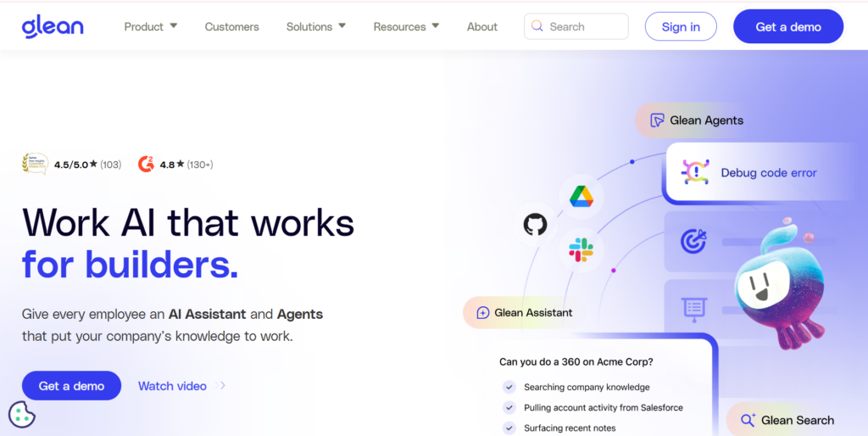Expand the Resources dropdown arrow
The width and height of the screenshot is (868, 436).
point(436,26)
